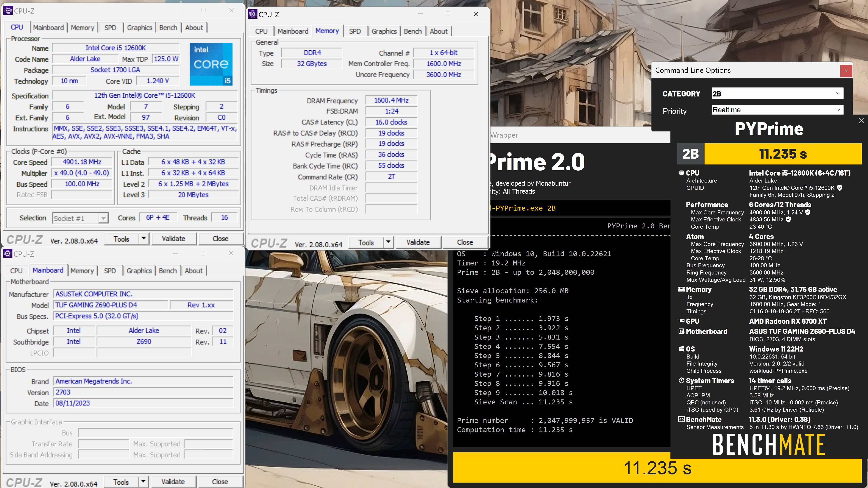Click the Uncore Frequency value 3600.0 MHz
868x488 pixels.
pos(443,75)
